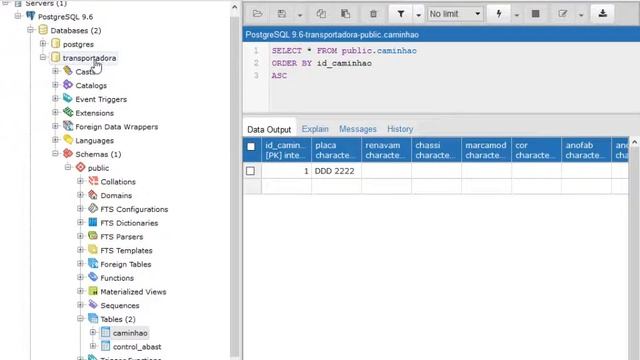Viewport: 640px width, 360px height.
Task: Click the renavam column header
Action: point(386,150)
